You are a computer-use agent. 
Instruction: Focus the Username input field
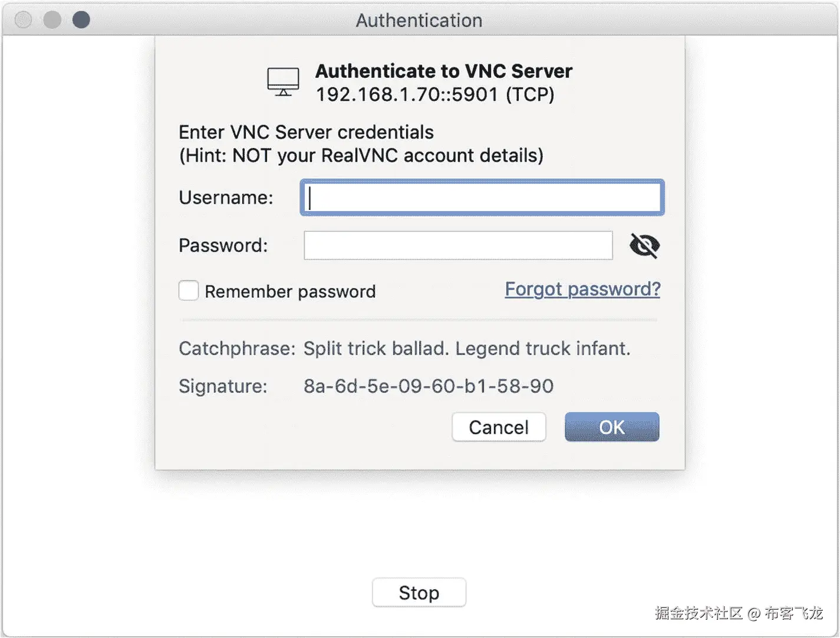(482, 198)
